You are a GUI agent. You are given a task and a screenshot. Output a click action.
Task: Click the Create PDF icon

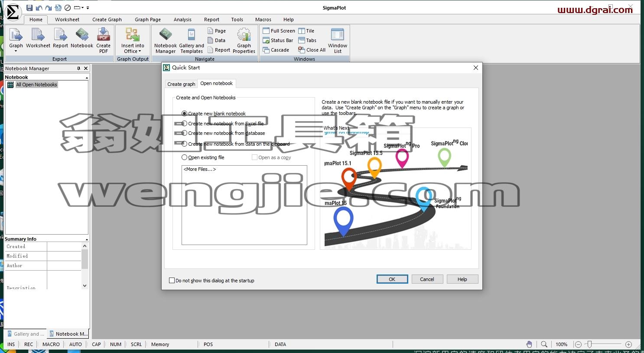(x=103, y=40)
